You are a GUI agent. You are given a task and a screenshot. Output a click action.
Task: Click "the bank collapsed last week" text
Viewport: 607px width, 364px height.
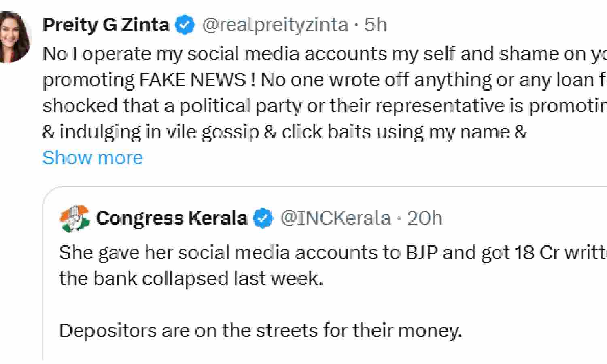click(x=191, y=278)
